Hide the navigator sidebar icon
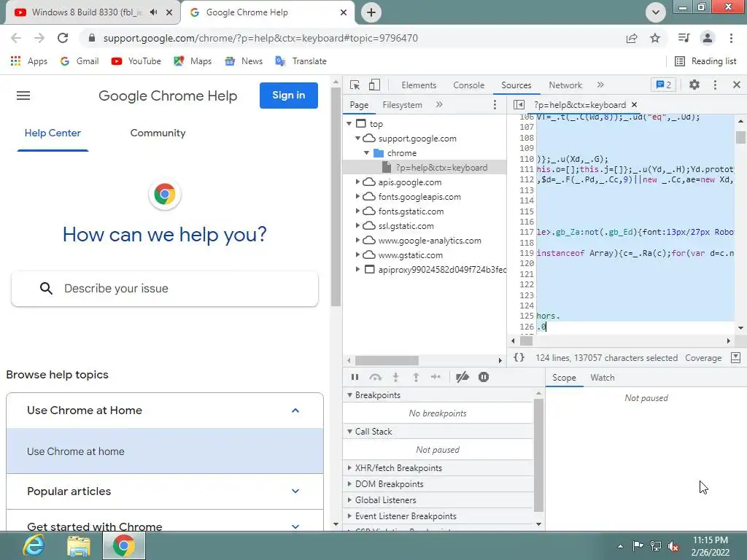Image resolution: width=747 pixels, height=560 pixels. 519,104
